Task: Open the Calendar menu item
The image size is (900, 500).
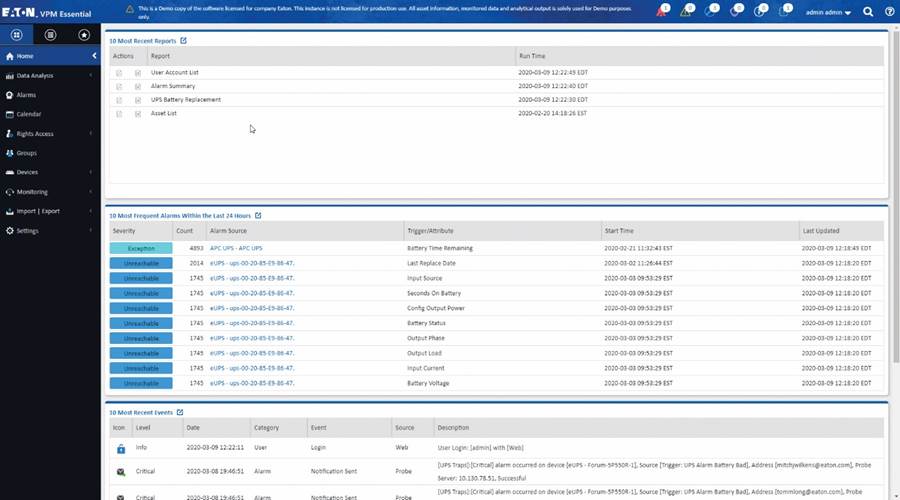Action: [x=50, y=114]
